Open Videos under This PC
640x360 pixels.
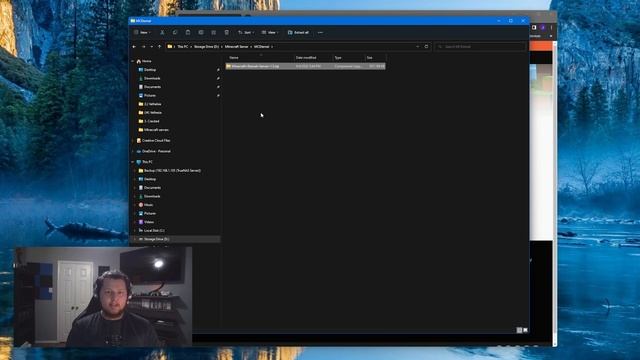tap(149, 222)
